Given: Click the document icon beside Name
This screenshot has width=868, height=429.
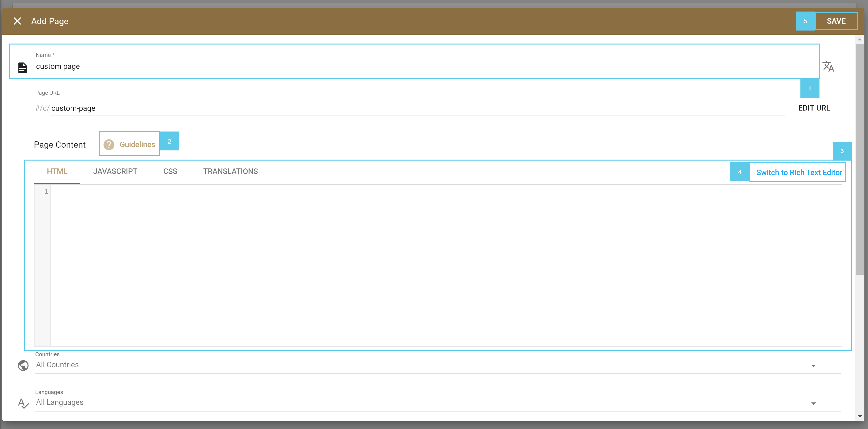Looking at the screenshot, I should [23, 68].
